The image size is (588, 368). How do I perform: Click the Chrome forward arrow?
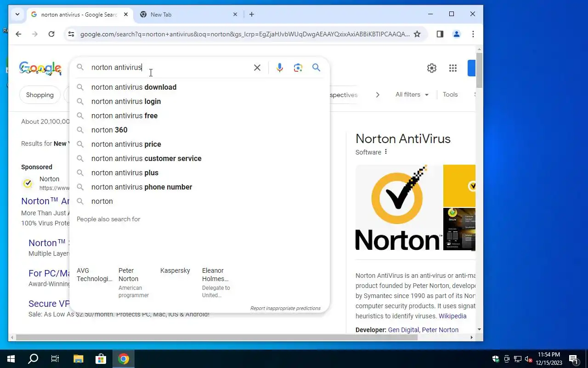tap(35, 34)
